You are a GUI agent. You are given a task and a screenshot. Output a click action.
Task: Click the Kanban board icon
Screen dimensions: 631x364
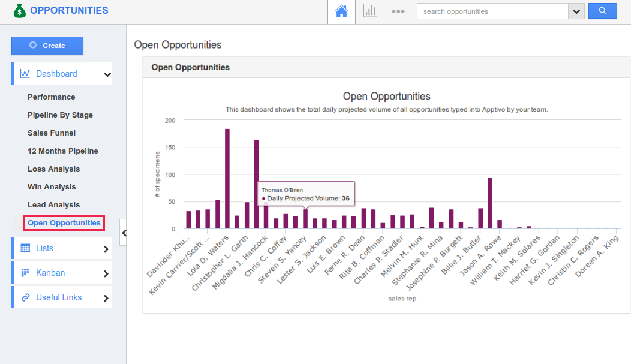click(x=25, y=273)
